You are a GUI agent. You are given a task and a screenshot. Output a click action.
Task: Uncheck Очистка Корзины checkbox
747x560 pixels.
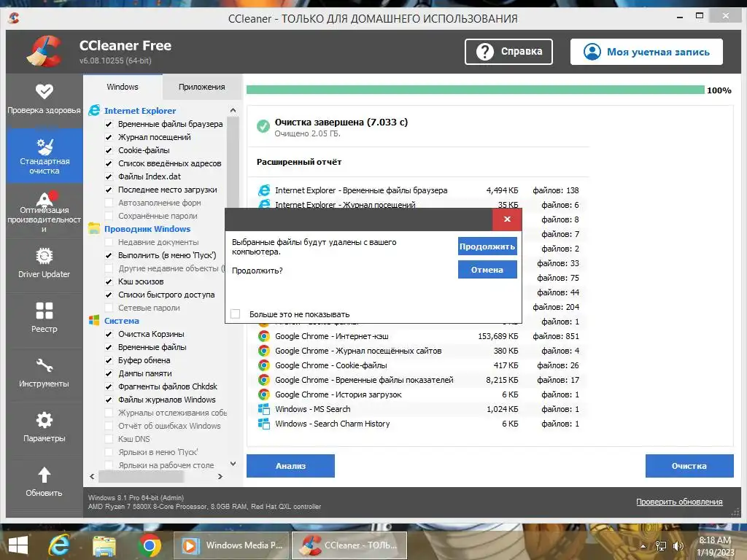[x=109, y=334]
